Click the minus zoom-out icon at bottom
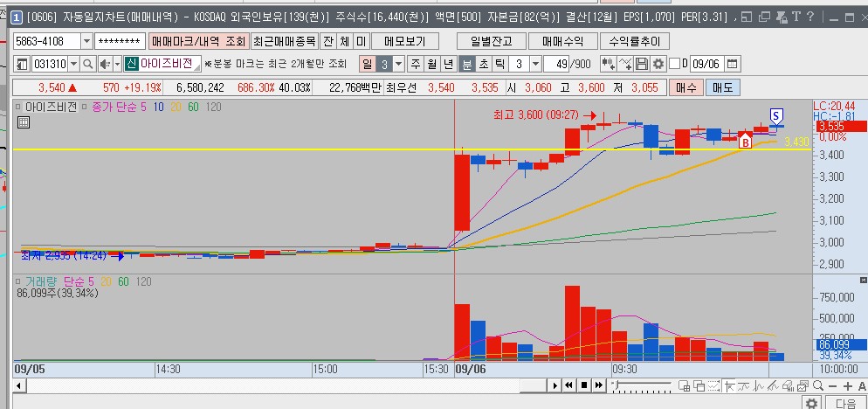 point(832,386)
